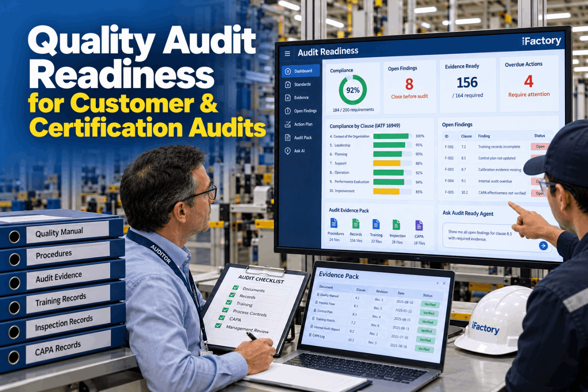Image resolution: width=588 pixels, height=392 pixels.
Task: Open the Dashboard menu item
Action: pyautogui.click(x=301, y=71)
